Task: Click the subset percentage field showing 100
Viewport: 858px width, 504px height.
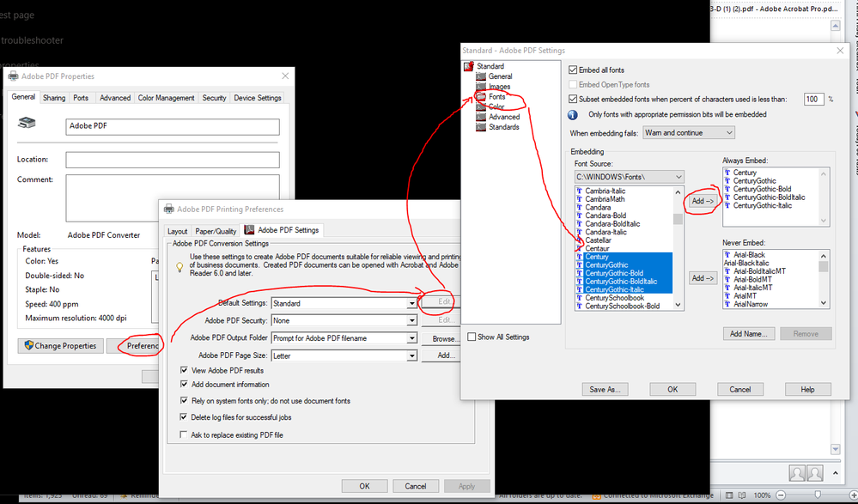Action: 813,99
